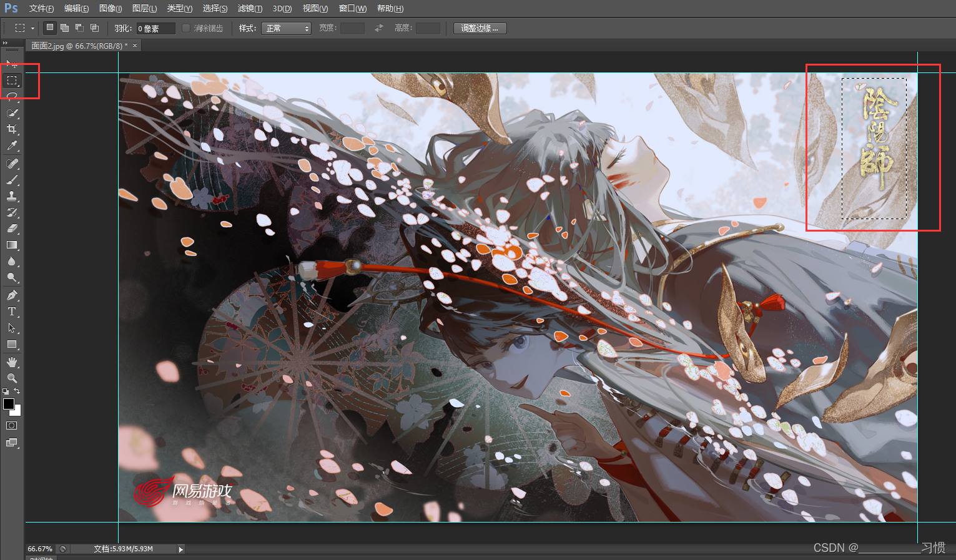Open the 帮助(H) menu
This screenshot has width=956, height=560.
point(390,9)
